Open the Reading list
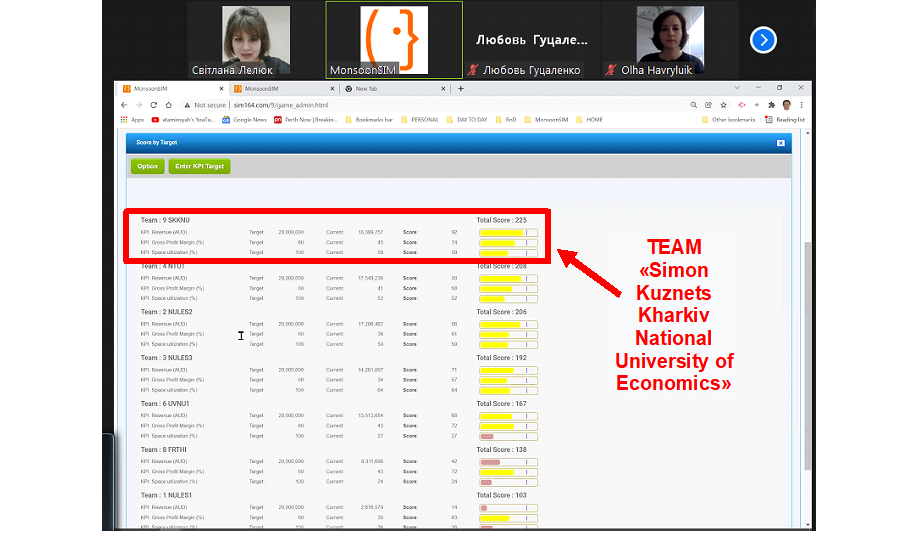This screenshot has height=533, width=920. 785,120
